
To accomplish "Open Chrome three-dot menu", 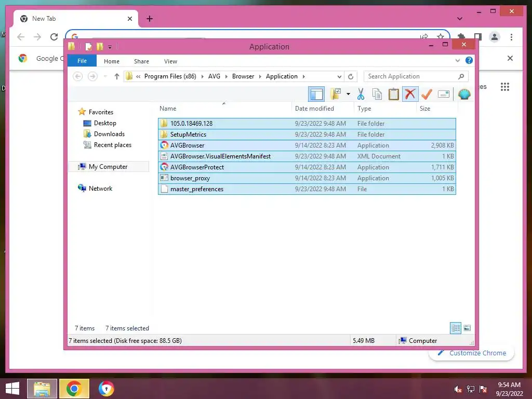I will click(511, 37).
